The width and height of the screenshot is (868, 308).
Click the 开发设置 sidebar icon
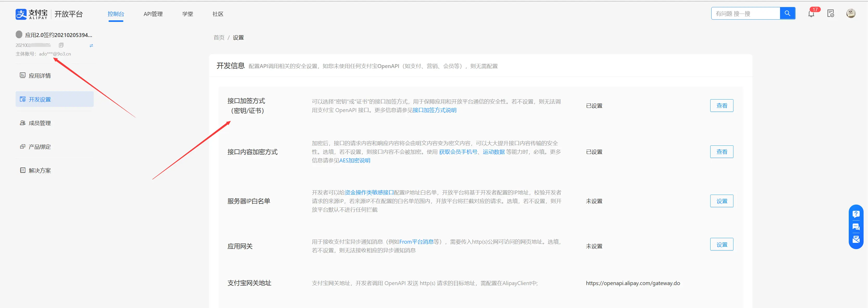pos(23,99)
